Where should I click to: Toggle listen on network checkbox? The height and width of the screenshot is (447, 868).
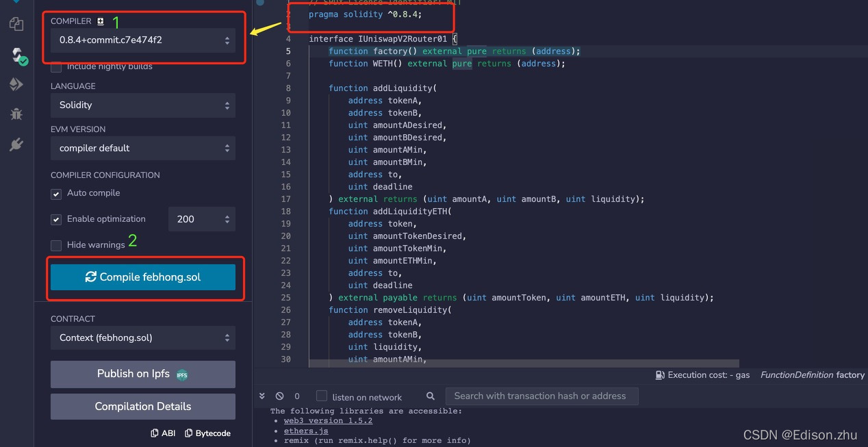click(322, 396)
